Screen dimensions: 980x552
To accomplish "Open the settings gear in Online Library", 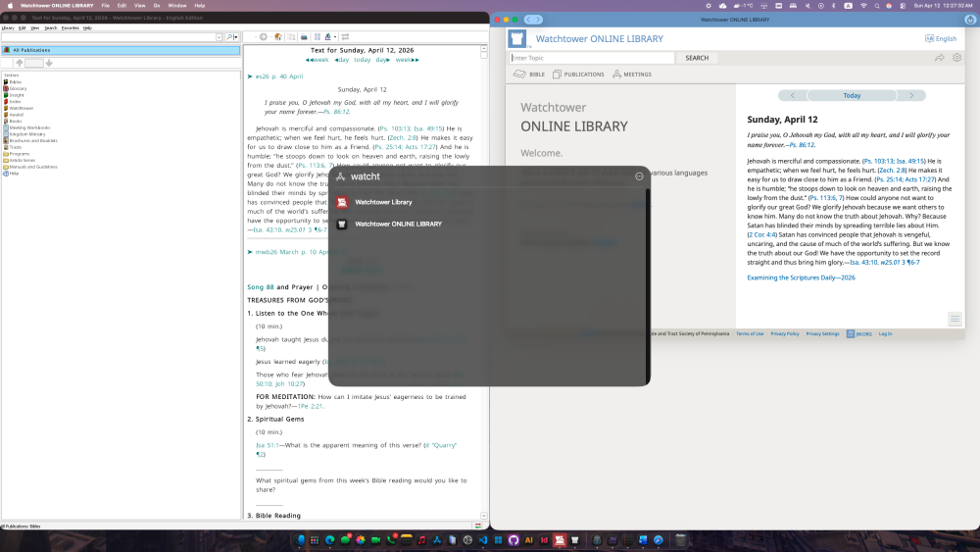I will pos(956,58).
